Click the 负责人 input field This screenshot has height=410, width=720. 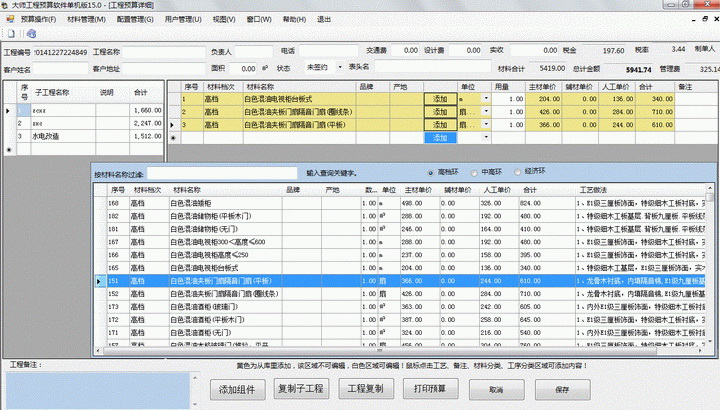(x=254, y=52)
